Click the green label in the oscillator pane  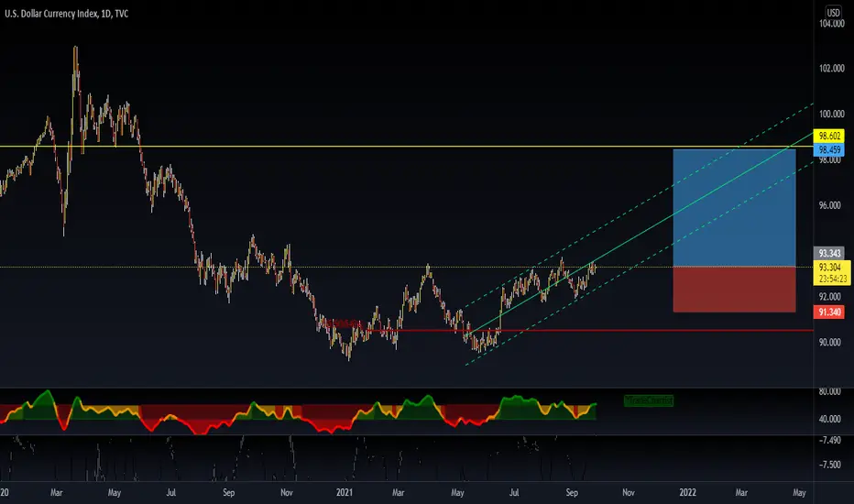pyautogui.click(x=648, y=401)
